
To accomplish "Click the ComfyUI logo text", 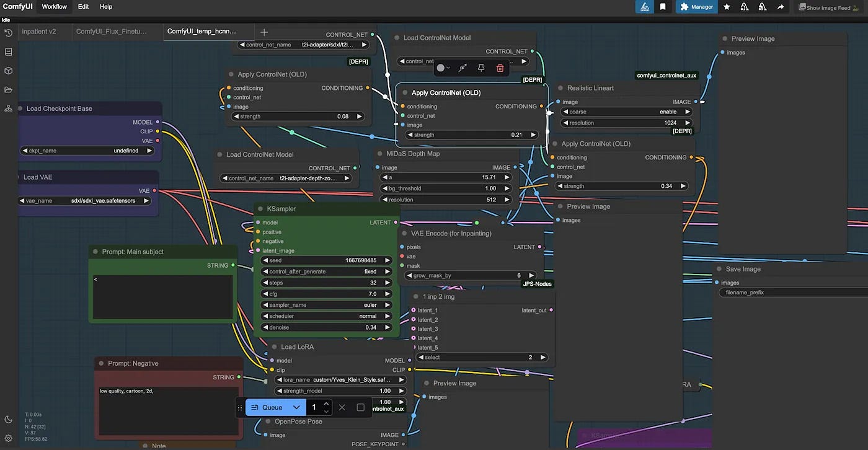I will 18,7.
